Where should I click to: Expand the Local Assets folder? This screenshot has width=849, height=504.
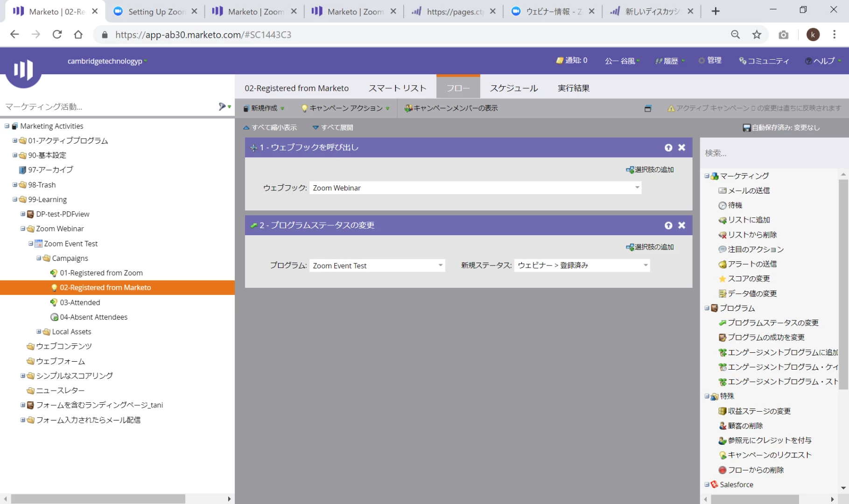pyautogui.click(x=39, y=331)
